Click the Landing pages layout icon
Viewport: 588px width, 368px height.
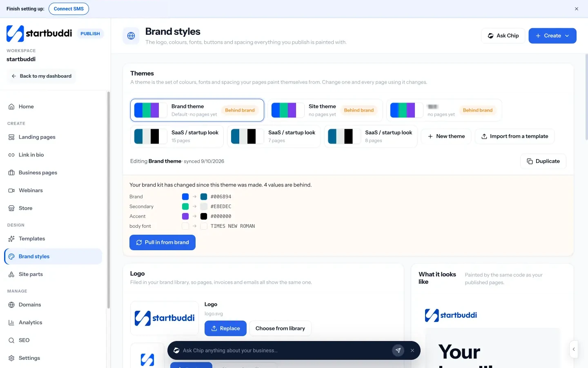[x=11, y=137]
